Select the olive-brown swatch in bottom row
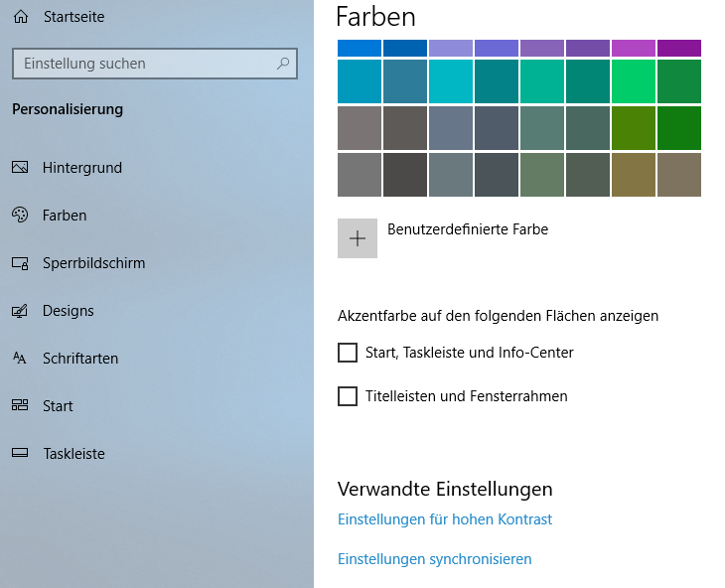Image resolution: width=725 pixels, height=588 pixels. click(x=634, y=175)
